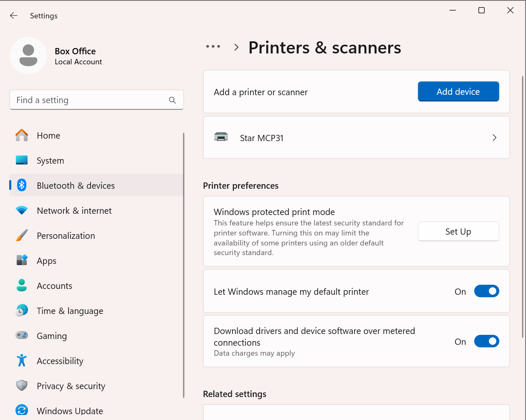Maximize the Settings window

point(481,10)
